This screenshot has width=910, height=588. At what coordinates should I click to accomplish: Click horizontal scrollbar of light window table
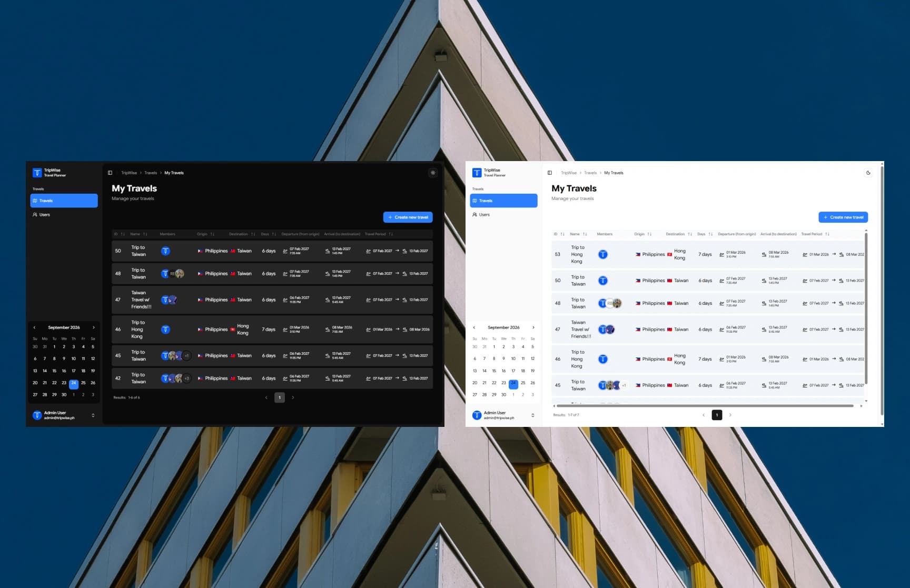[x=705, y=406]
